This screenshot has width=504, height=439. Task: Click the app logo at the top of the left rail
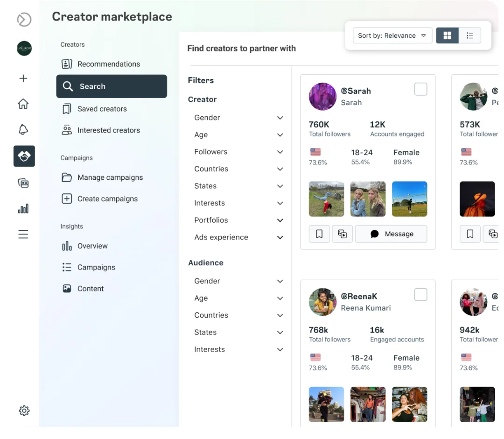(24, 20)
